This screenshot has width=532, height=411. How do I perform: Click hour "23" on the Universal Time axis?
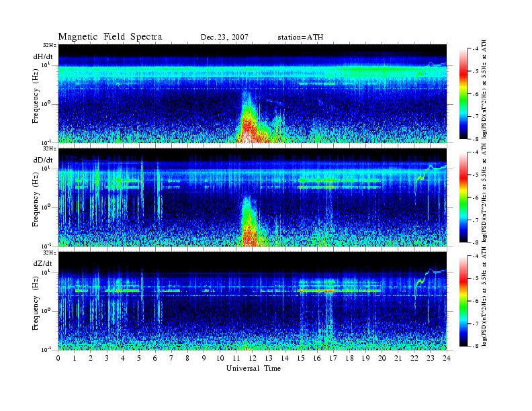click(x=430, y=358)
